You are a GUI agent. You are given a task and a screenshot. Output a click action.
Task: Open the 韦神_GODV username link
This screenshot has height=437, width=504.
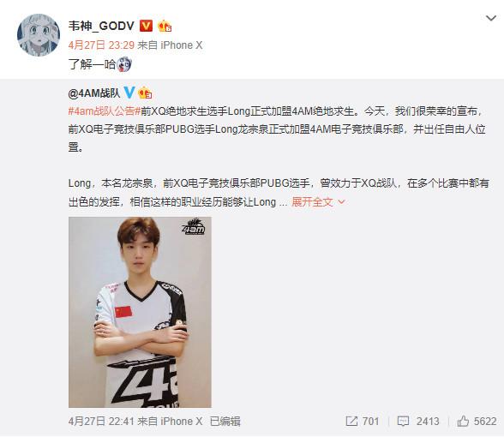pos(101,26)
